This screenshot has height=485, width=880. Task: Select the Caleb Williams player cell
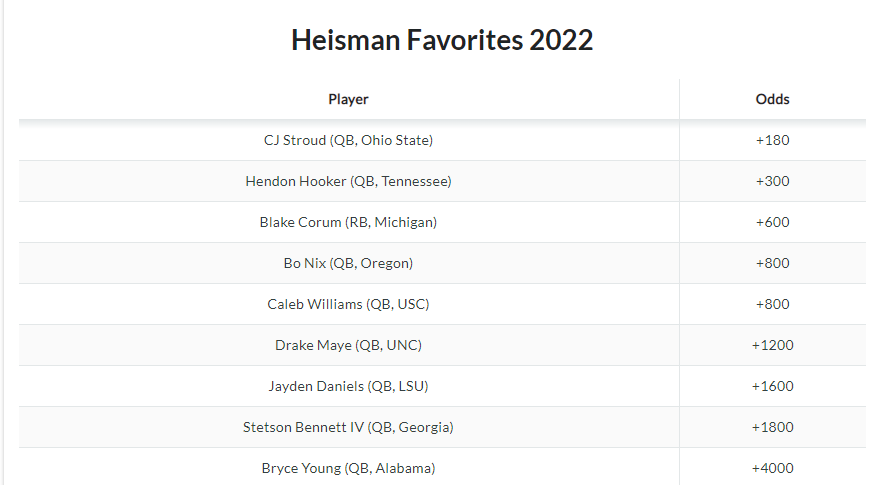tap(348, 304)
